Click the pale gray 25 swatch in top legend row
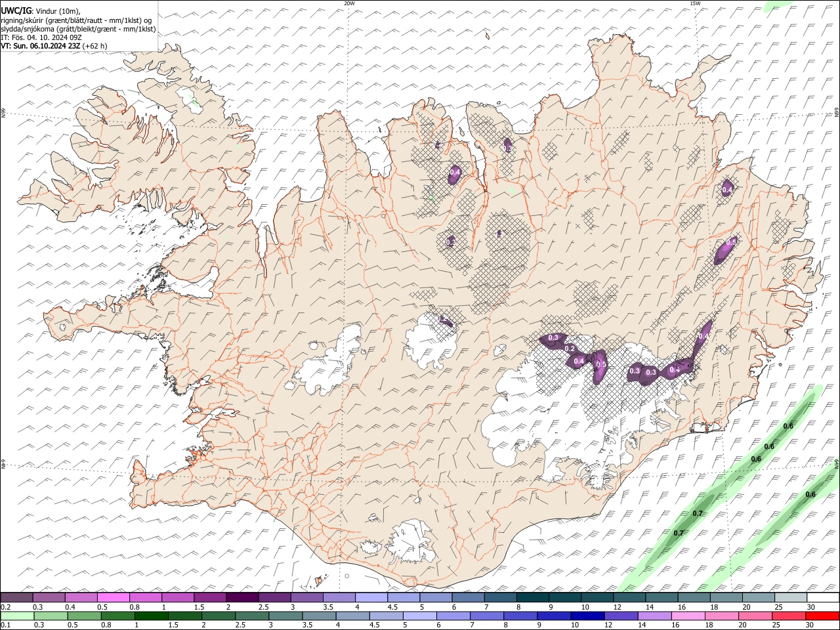 pos(791,597)
